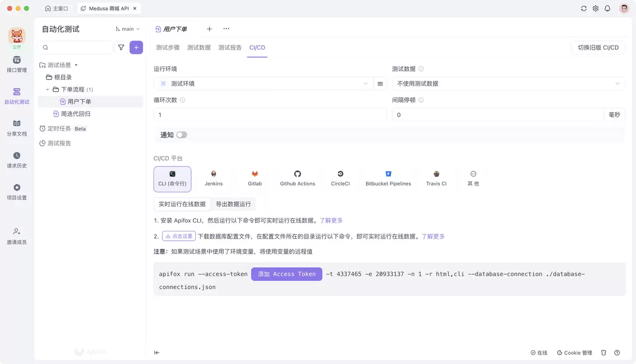The width and height of the screenshot is (636, 364).
Task: Open settings gear in the title bar
Action: [x=596, y=8]
